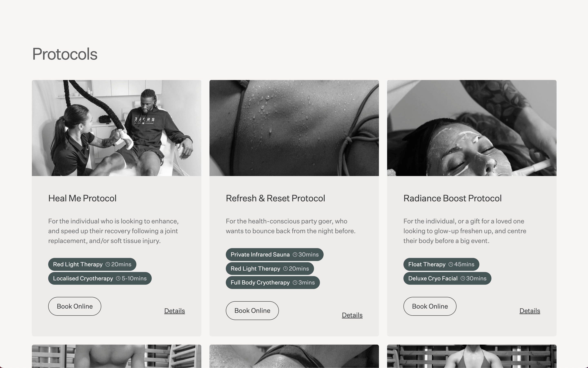The height and width of the screenshot is (368, 588).
Task: Select the Float Therapy tag
Action: [441, 264]
